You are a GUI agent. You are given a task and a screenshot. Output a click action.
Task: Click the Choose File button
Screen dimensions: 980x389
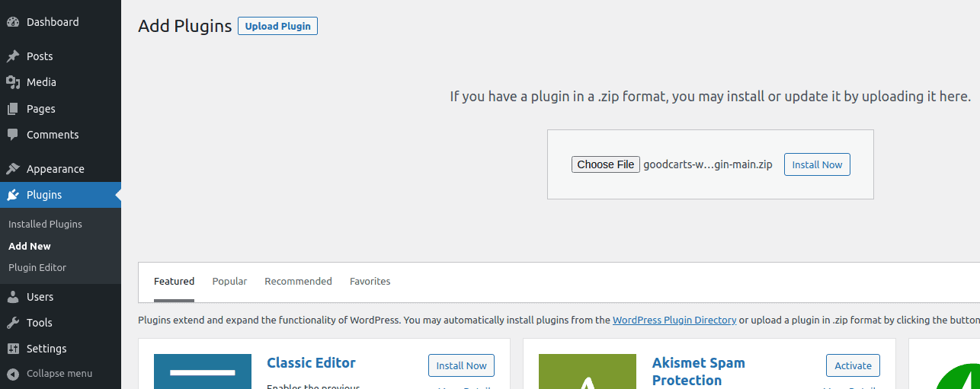(x=606, y=164)
